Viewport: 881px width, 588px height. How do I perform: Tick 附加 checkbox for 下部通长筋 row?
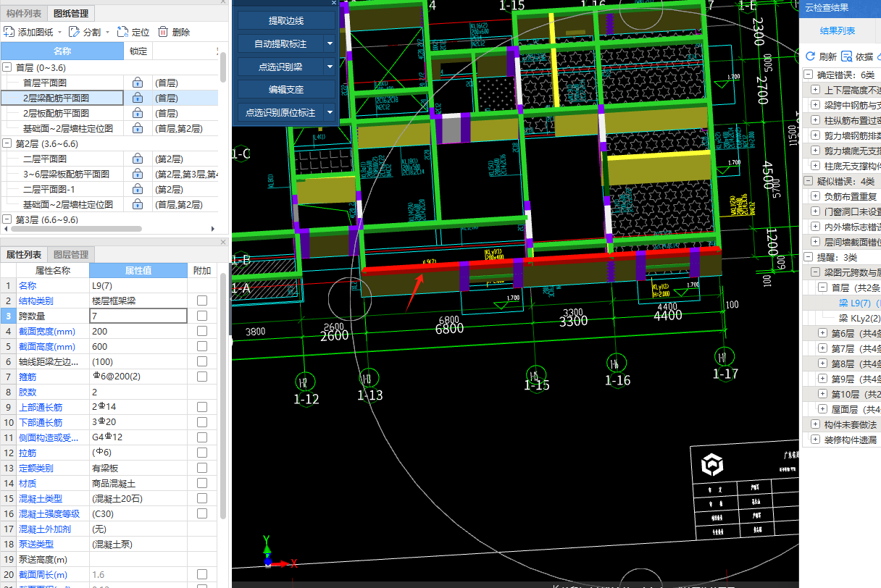[202, 422]
